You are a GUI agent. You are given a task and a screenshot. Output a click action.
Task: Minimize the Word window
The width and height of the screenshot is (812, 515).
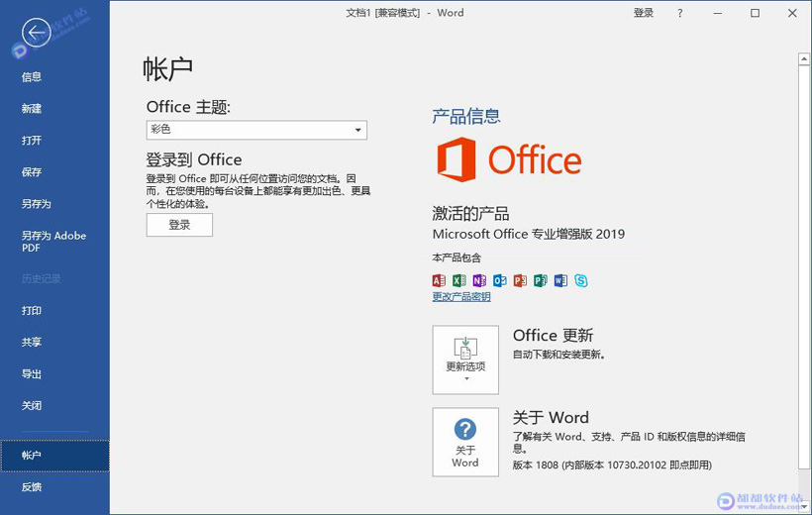click(x=718, y=14)
